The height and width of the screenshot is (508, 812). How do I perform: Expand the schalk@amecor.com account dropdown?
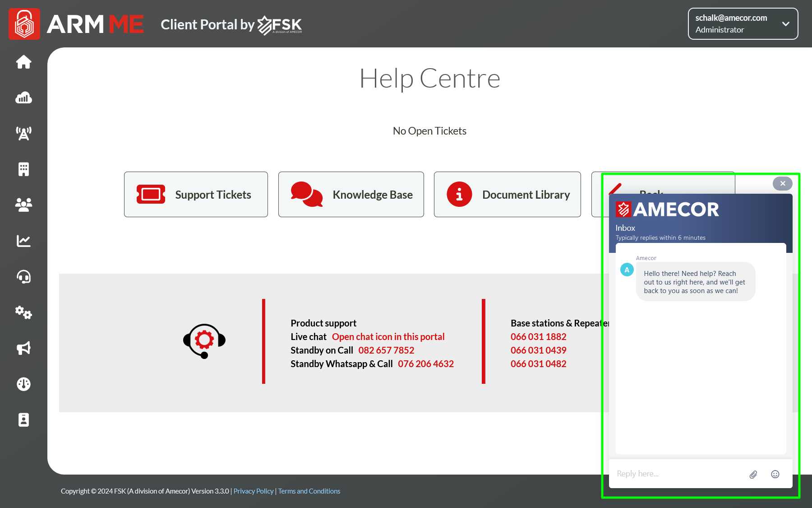743,24
